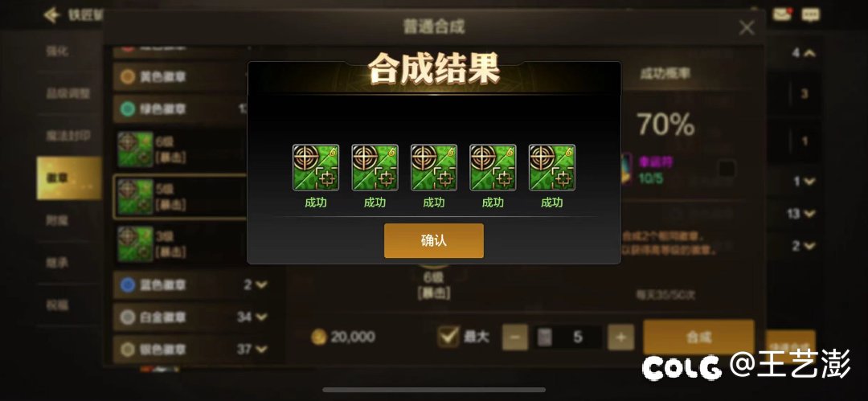Increase quantity with the plus button
868x401 pixels.
(x=620, y=338)
